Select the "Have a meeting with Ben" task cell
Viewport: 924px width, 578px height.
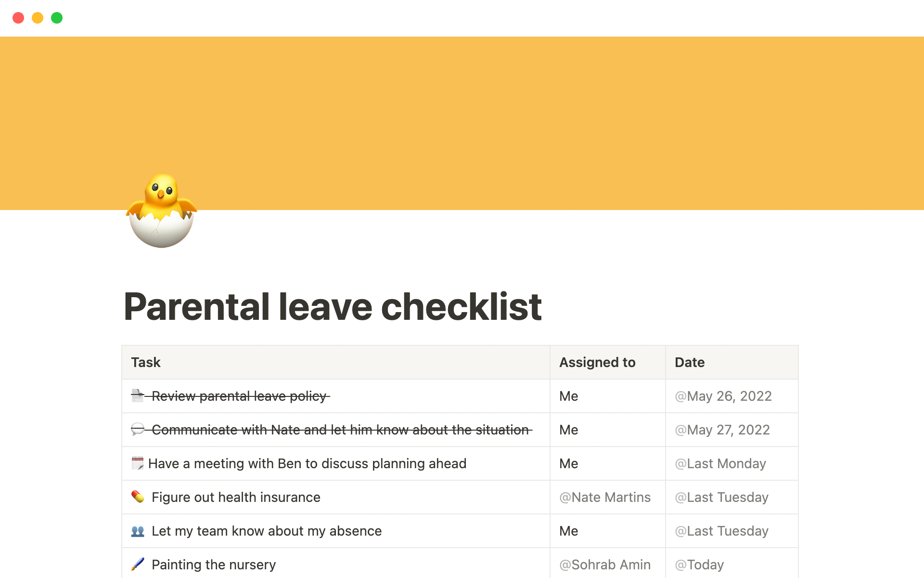(307, 463)
